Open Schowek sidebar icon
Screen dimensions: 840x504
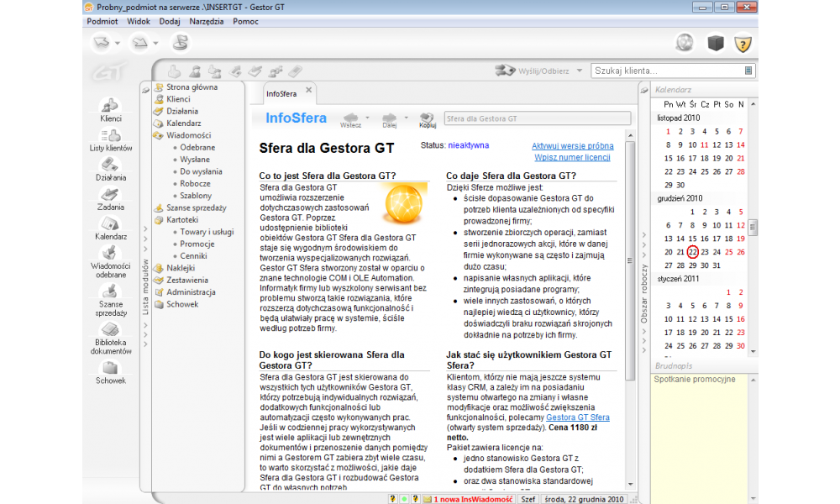[x=110, y=373]
